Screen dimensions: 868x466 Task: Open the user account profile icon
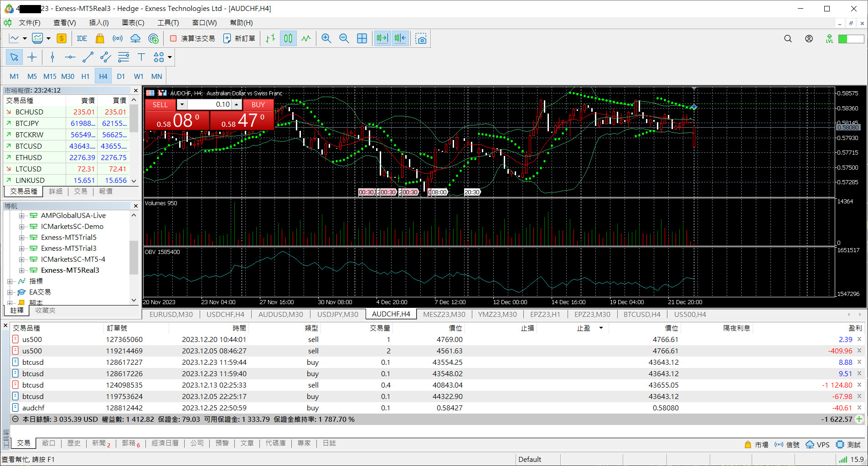(809, 39)
